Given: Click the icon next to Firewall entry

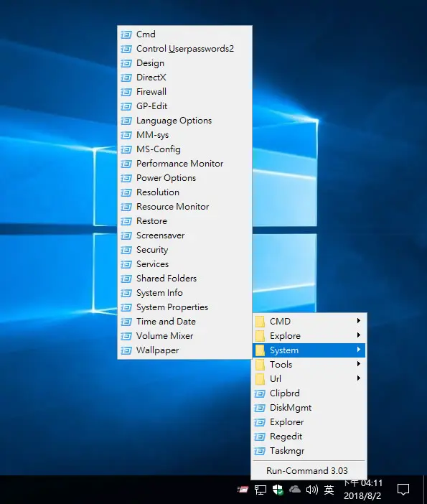Looking at the screenshot, I should click(x=126, y=92).
